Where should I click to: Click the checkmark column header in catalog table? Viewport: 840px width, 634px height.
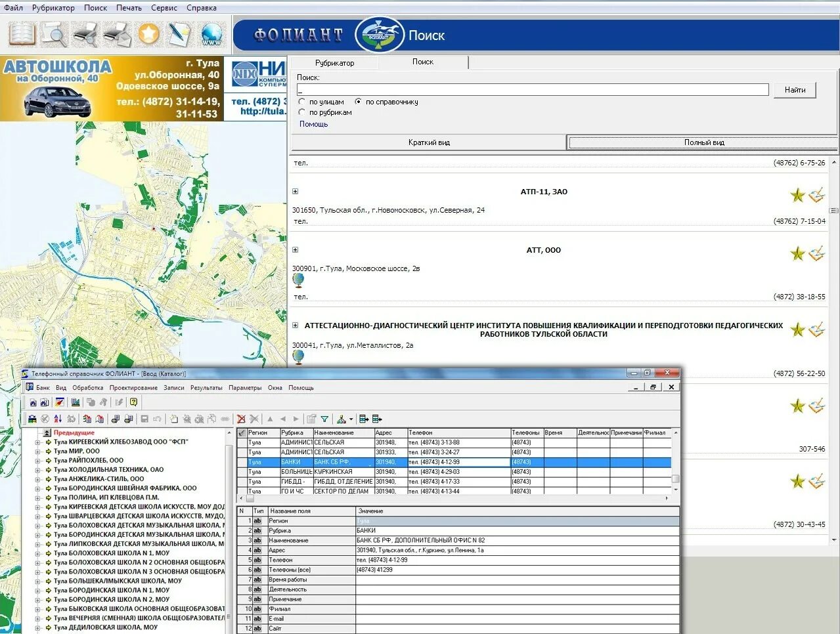[x=242, y=433]
